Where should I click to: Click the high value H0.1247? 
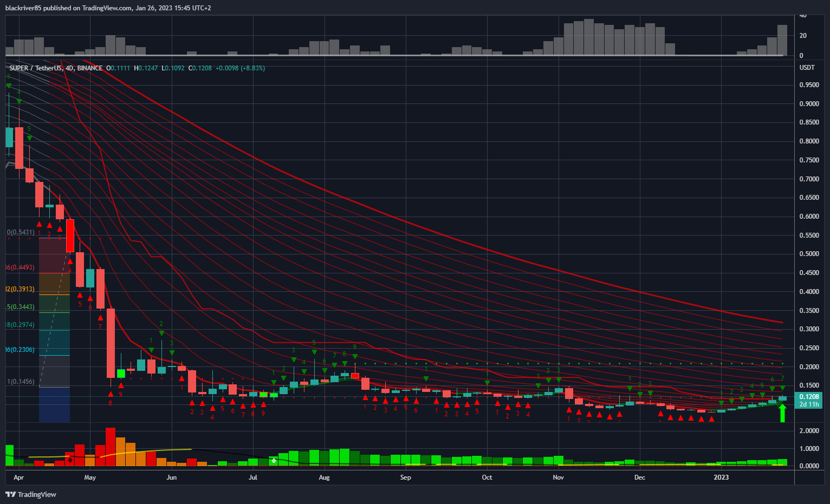[146, 68]
